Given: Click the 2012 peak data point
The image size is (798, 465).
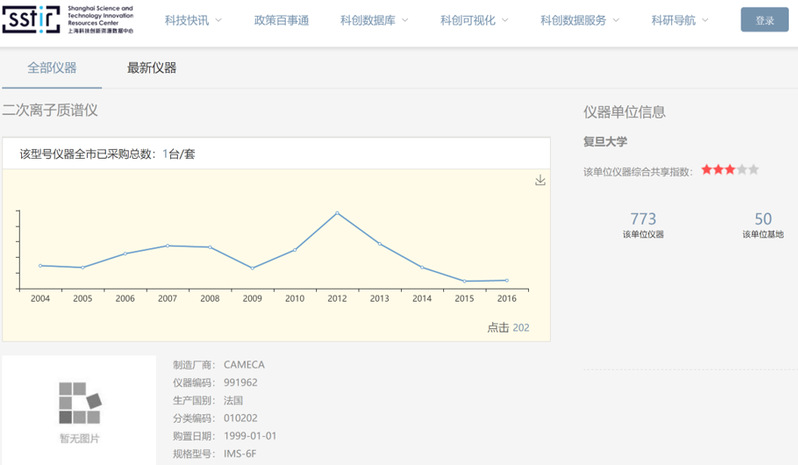Looking at the screenshot, I should [x=337, y=213].
